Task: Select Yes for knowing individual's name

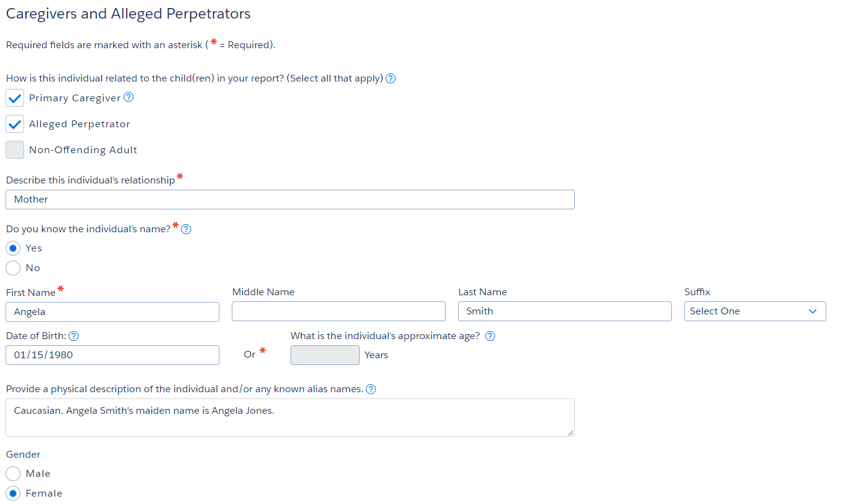Action: point(13,248)
